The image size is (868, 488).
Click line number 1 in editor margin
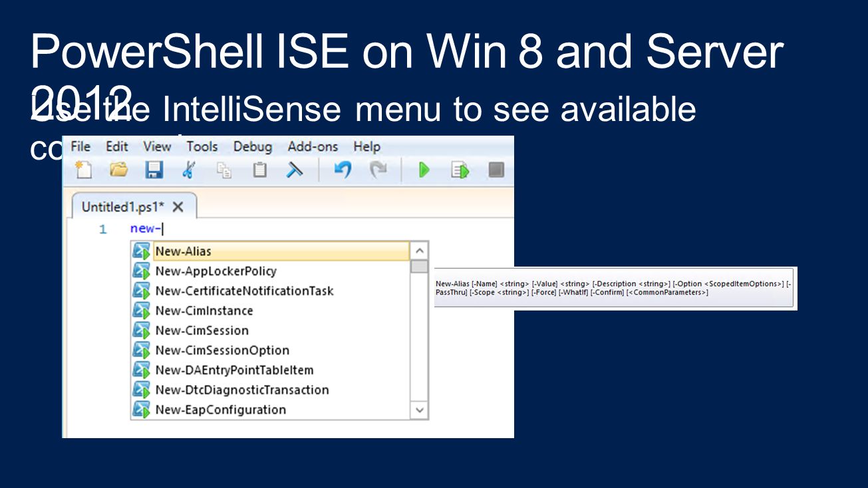(102, 229)
